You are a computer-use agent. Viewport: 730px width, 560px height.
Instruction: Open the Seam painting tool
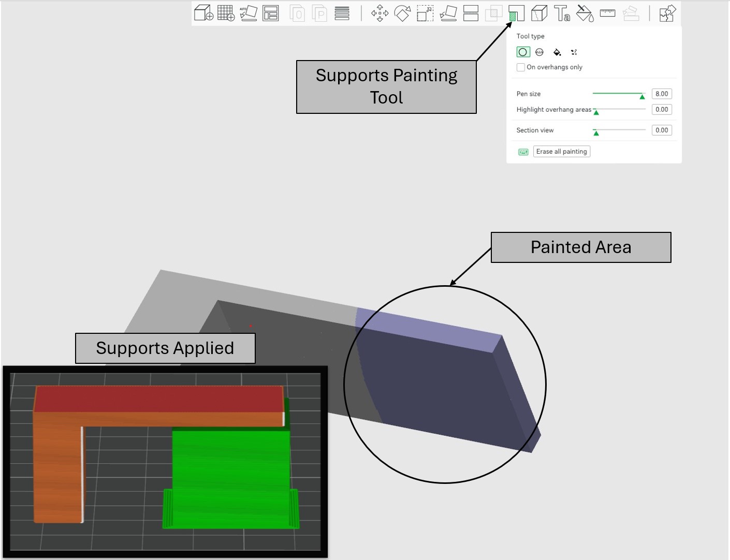(x=539, y=13)
